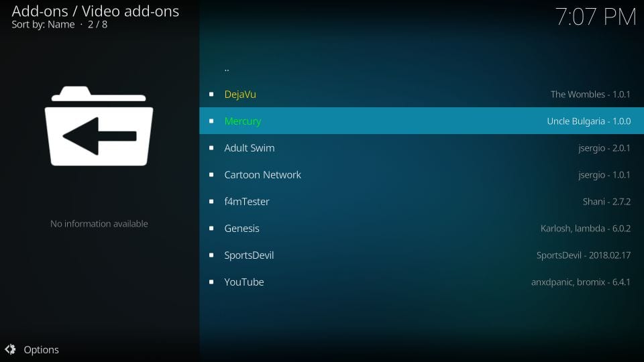Click 'Uncle Bulgaria - 1.0.0' author text
This screenshot has height=362, width=644.
[588, 121]
